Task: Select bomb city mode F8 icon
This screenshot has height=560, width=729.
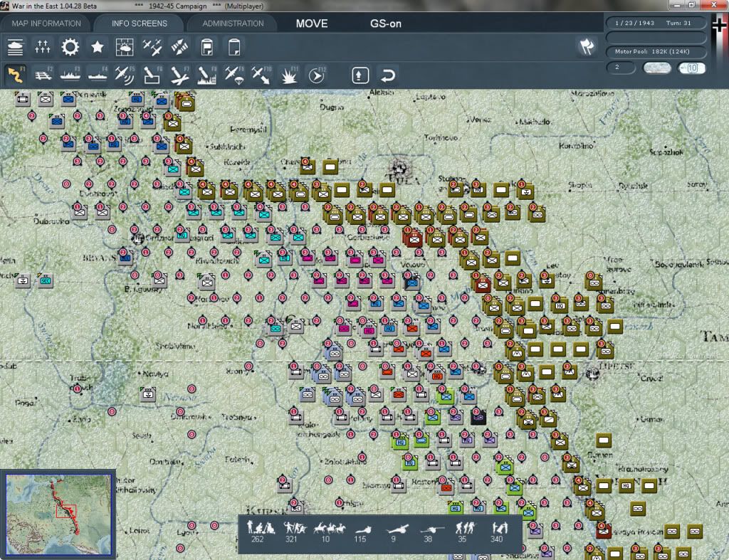Action: click(x=207, y=75)
